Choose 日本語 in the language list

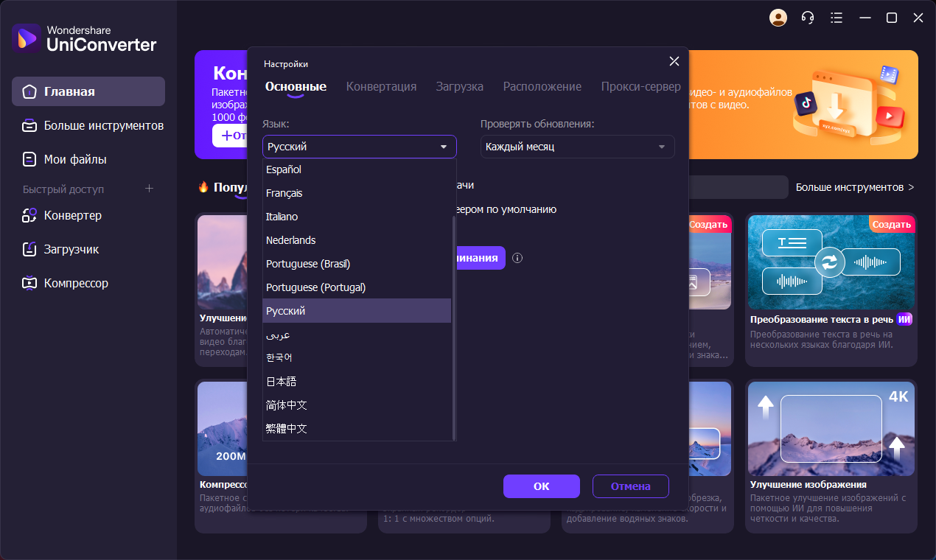click(281, 382)
